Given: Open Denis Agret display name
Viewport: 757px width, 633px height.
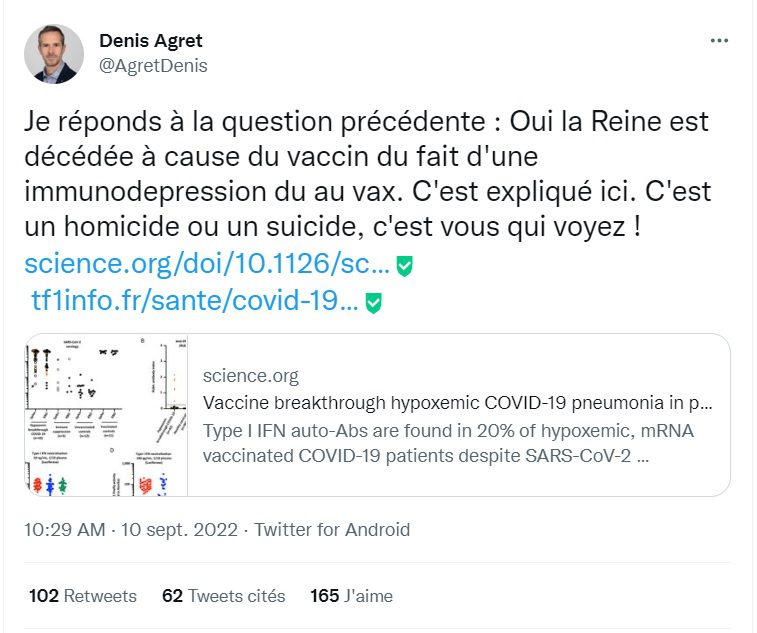Looking at the screenshot, I should click(151, 41).
